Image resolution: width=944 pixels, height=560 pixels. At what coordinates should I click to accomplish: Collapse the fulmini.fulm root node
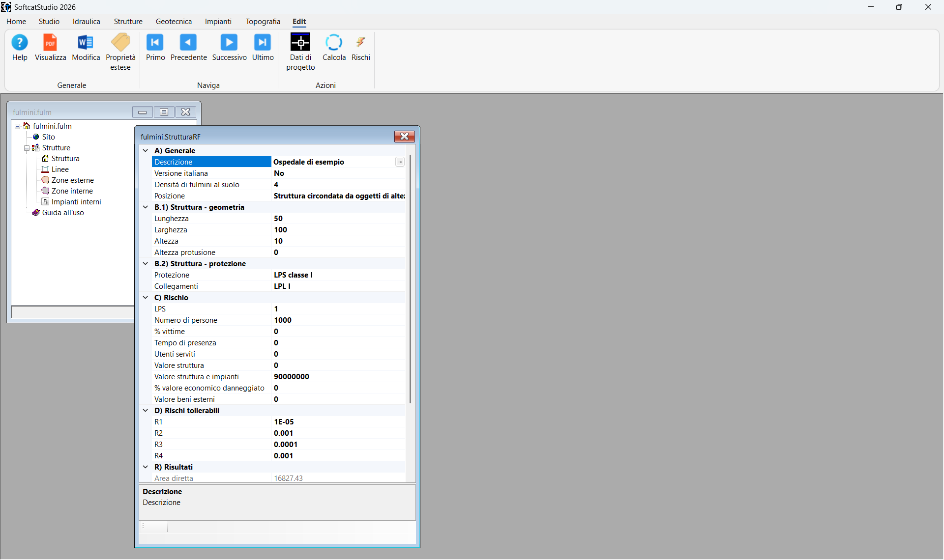(18, 126)
